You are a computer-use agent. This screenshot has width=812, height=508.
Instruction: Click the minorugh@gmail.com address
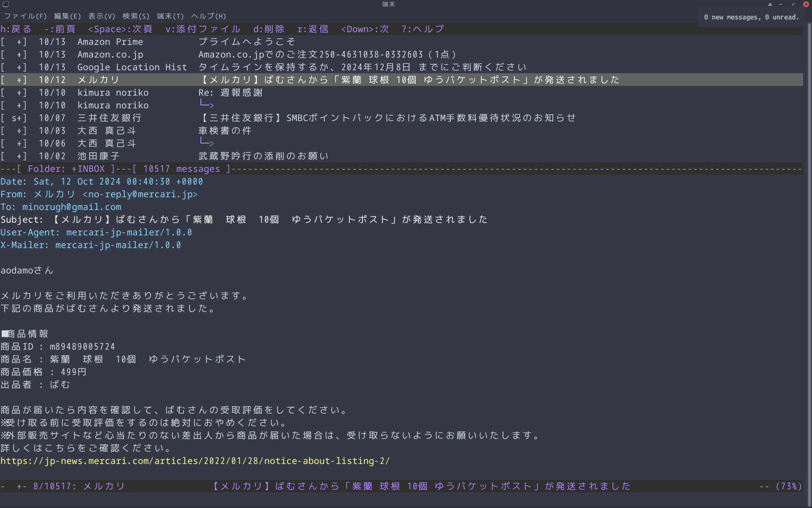click(71, 207)
